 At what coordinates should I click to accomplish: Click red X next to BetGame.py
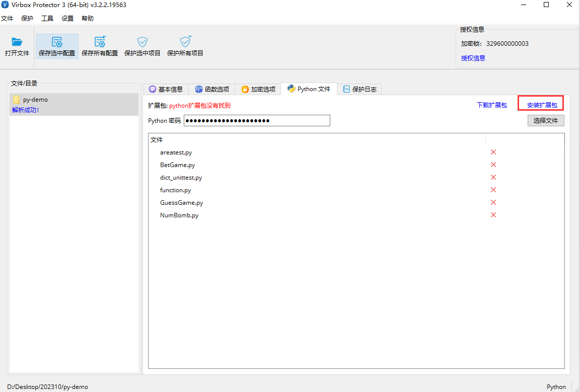493,165
